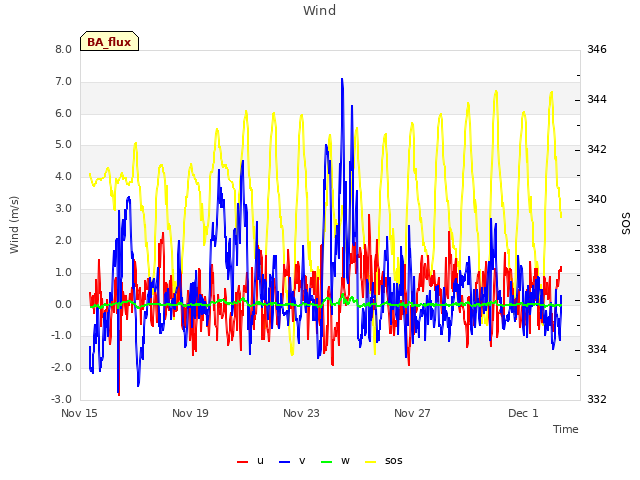
Task: Click the green w legend swatch
Action: [327, 462]
